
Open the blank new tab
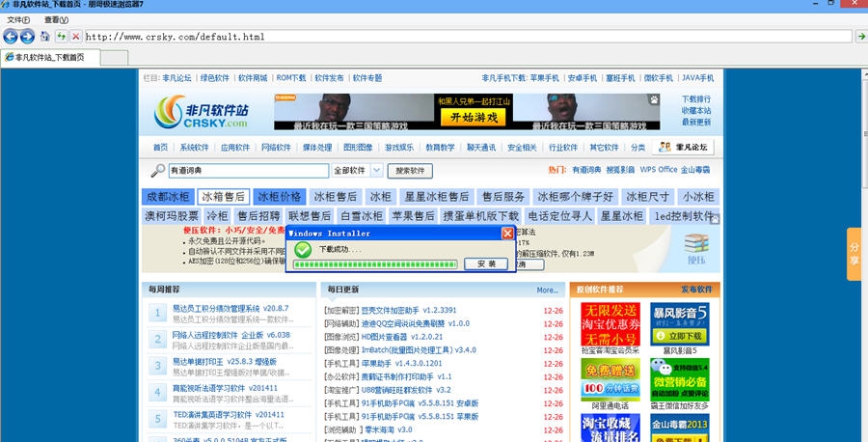[x=115, y=58]
